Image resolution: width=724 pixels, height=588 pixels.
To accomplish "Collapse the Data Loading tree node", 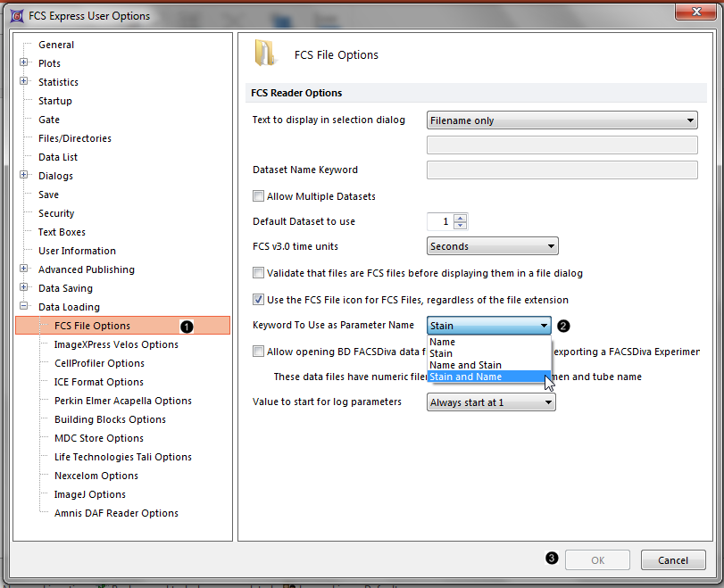I will (x=23, y=307).
